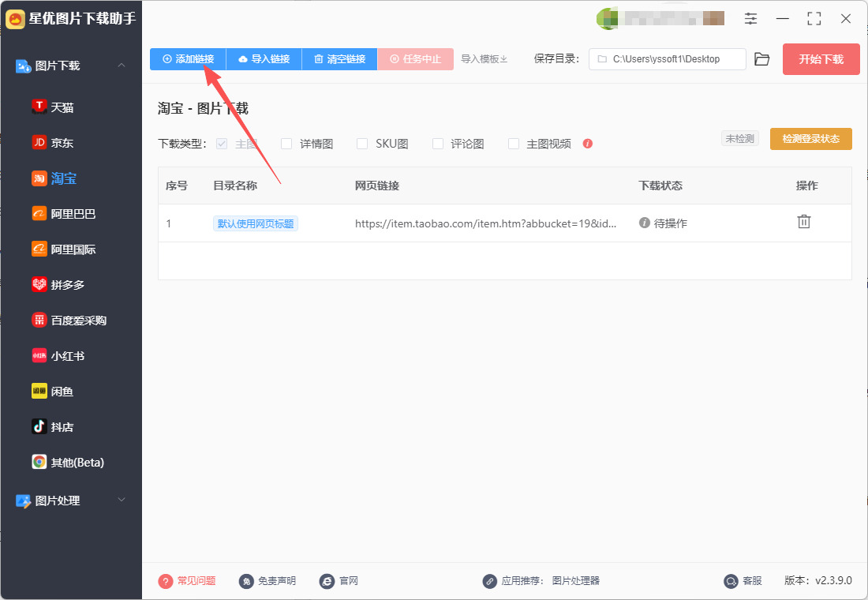Click the 开始下载 button
Image resolution: width=868 pixels, height=600 pixels.
821,58
